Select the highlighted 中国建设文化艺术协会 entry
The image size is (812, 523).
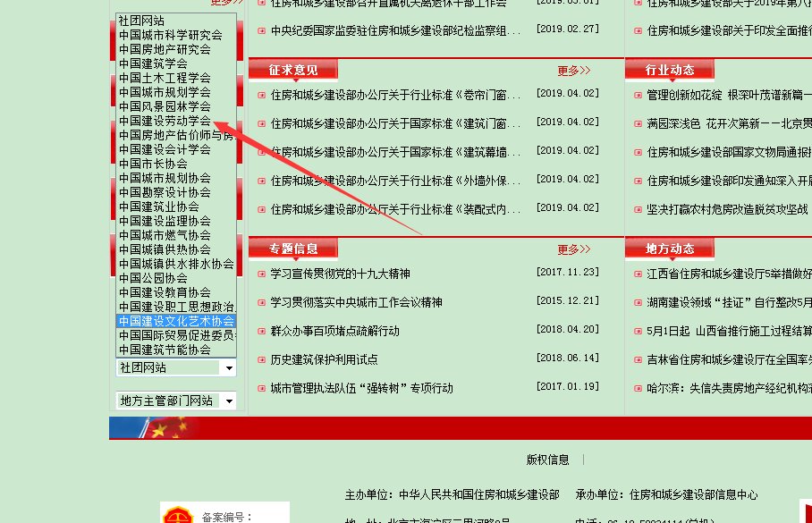[x=174, y=321]
